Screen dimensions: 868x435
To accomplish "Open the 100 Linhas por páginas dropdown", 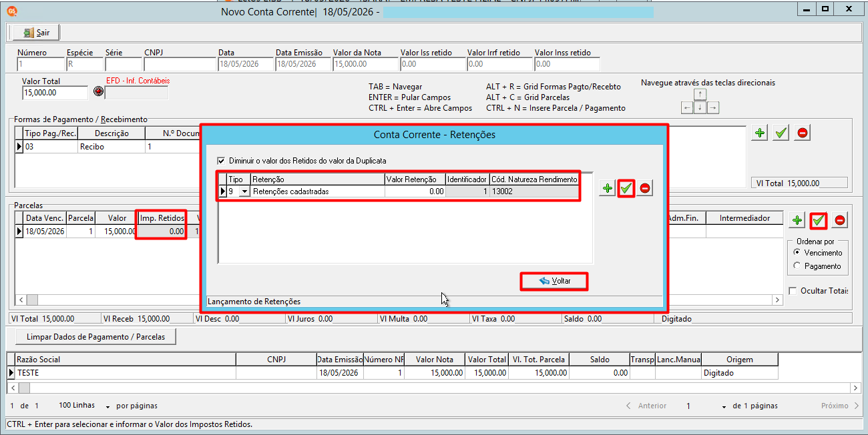I will [x=108, y=406].
